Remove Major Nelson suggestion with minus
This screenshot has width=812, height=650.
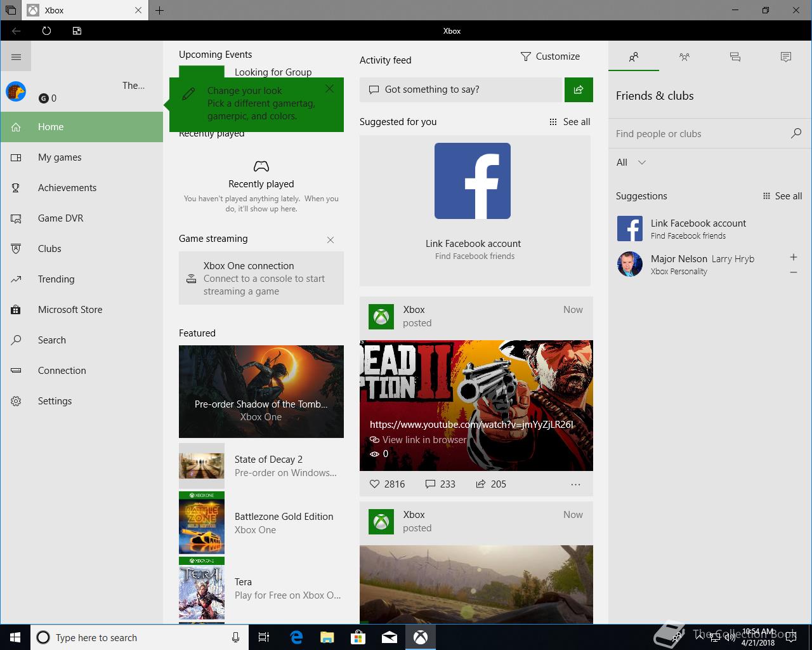[793, 272]
